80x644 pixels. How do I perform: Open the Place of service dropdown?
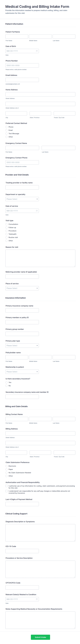22,288
